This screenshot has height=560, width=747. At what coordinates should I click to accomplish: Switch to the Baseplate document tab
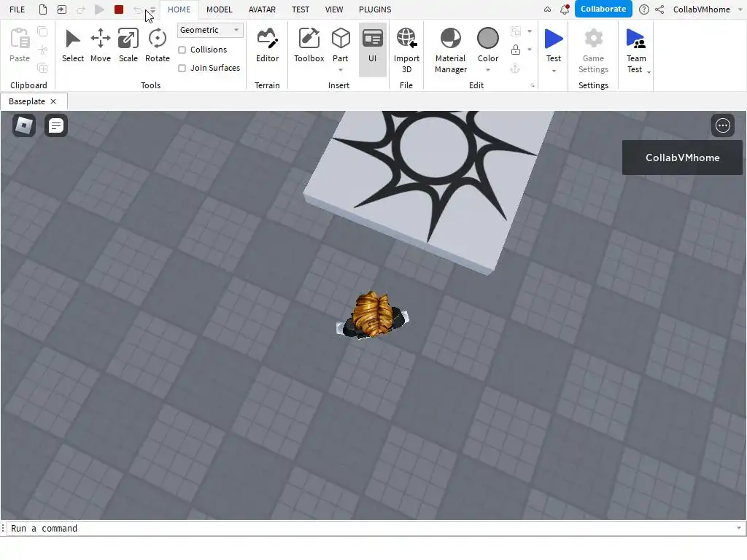[27, 101]
